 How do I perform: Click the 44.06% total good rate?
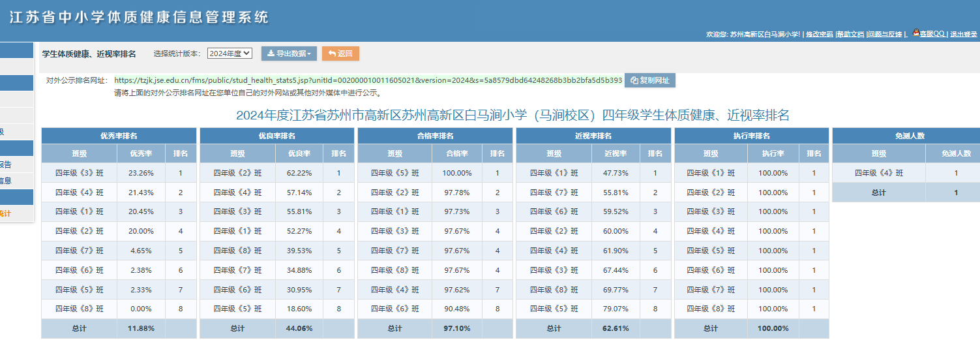[x=299, y=328]
